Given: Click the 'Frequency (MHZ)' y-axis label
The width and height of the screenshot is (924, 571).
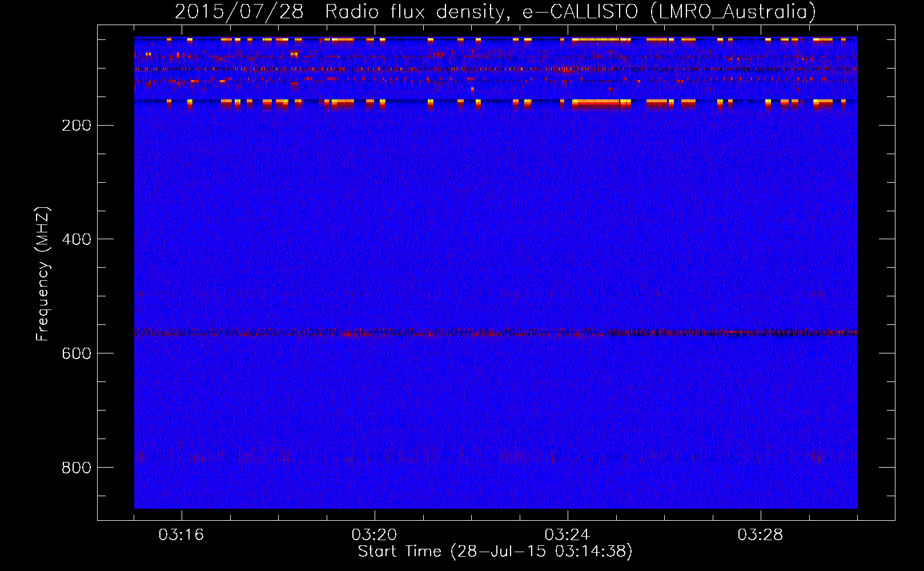Looking at the screenshot, I should pyautogui.click(x=43, y=274).
